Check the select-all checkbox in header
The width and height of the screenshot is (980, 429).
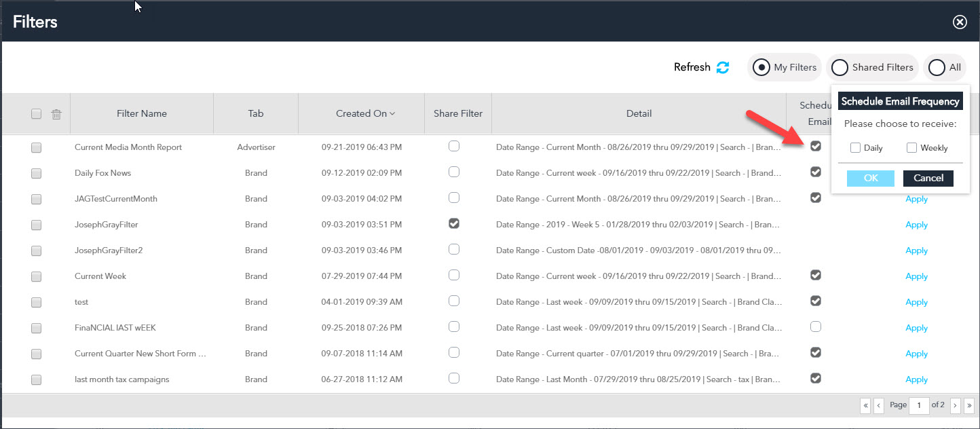pos(37,114)
